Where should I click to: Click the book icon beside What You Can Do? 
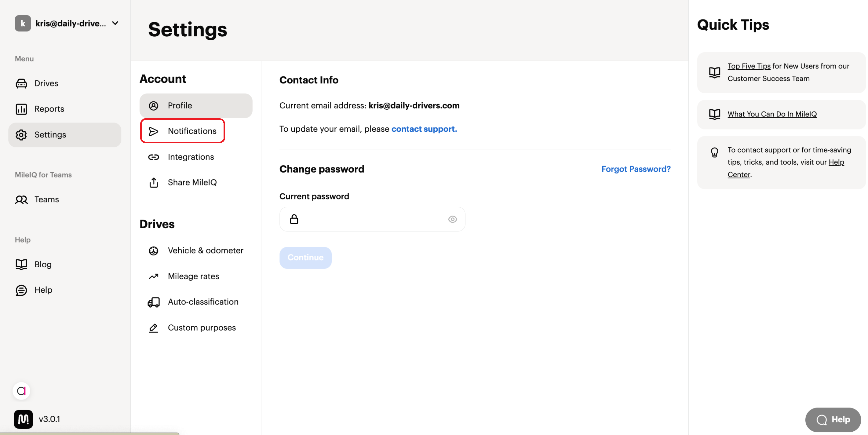coord(714,114)
